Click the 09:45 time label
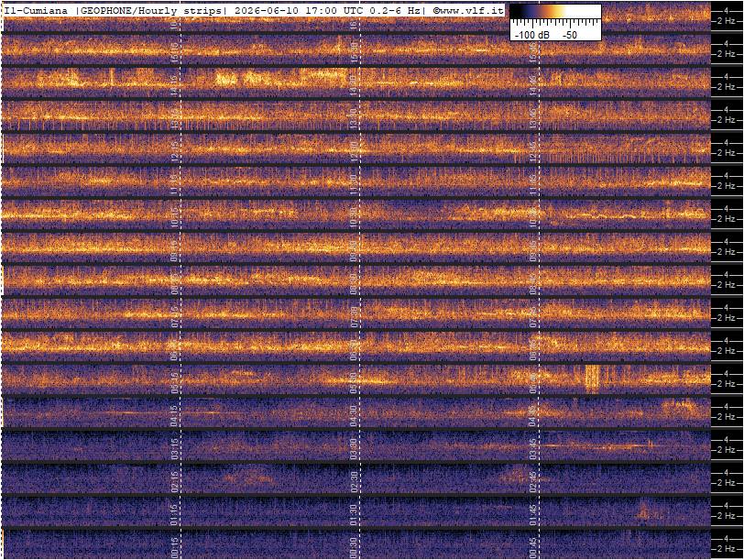 pos(533,251)
